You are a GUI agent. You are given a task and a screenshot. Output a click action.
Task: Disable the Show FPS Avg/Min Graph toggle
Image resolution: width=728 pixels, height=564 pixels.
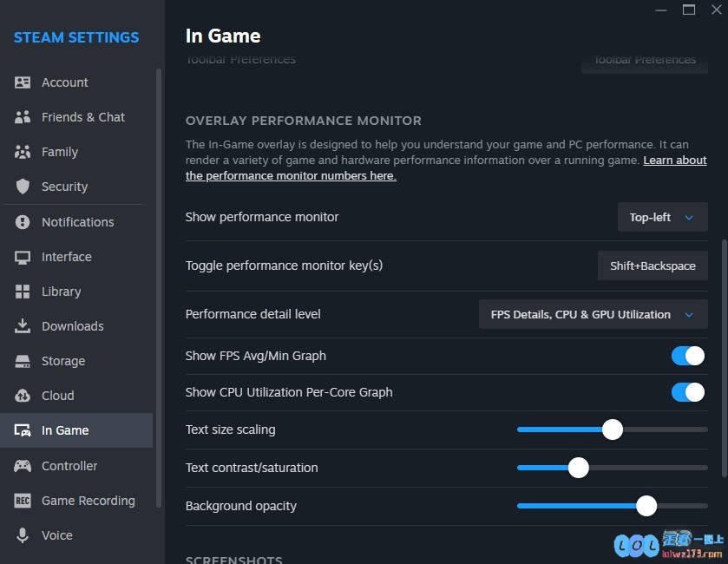pos(687,356)
